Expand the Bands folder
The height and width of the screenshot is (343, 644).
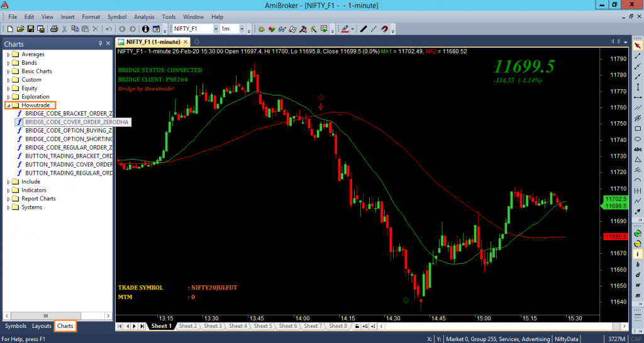(x=8, y=63)
